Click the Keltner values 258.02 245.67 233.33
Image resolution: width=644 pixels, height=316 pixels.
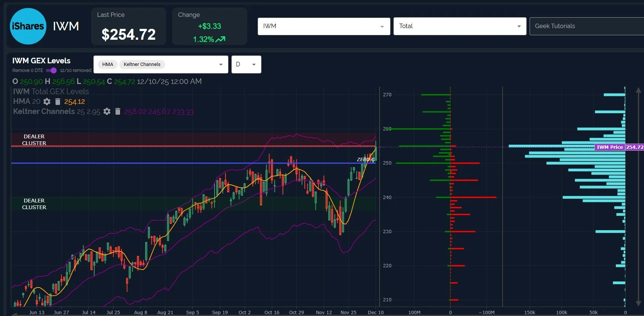[159, 112]
